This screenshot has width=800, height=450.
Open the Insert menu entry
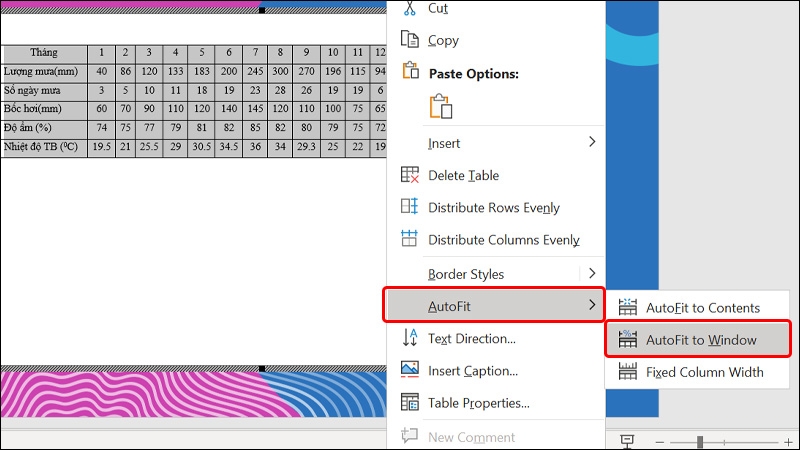495,143
